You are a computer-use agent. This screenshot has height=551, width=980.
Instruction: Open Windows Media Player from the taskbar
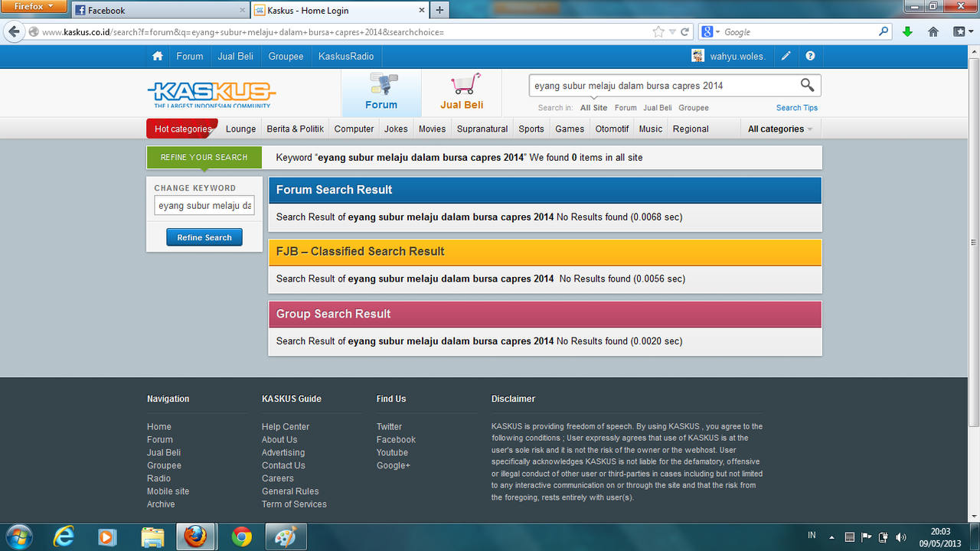108,536
